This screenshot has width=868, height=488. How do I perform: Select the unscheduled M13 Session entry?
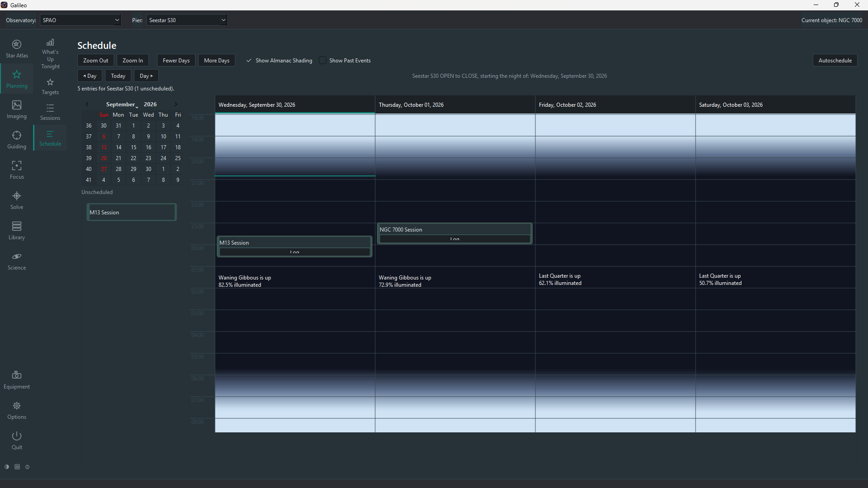point(131,212)
